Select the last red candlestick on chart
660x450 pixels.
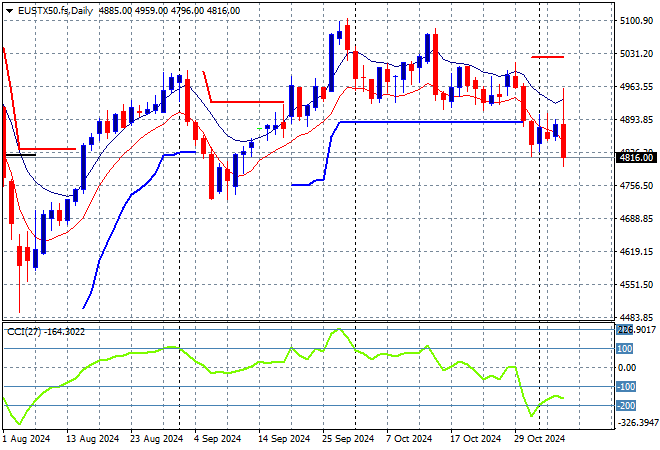565,140
